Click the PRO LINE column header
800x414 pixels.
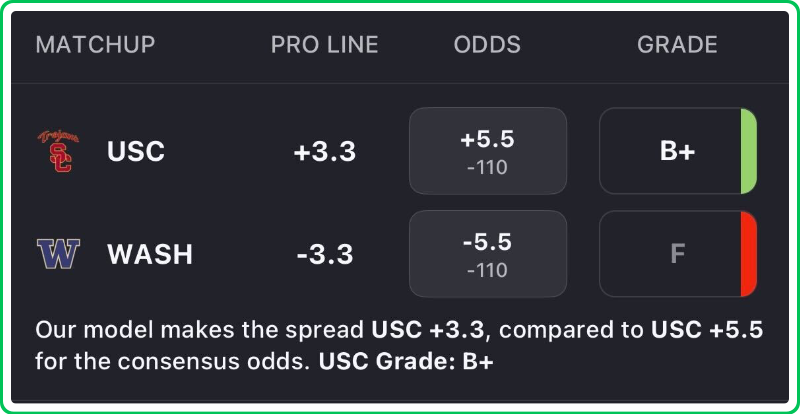[x=324, y=45]
